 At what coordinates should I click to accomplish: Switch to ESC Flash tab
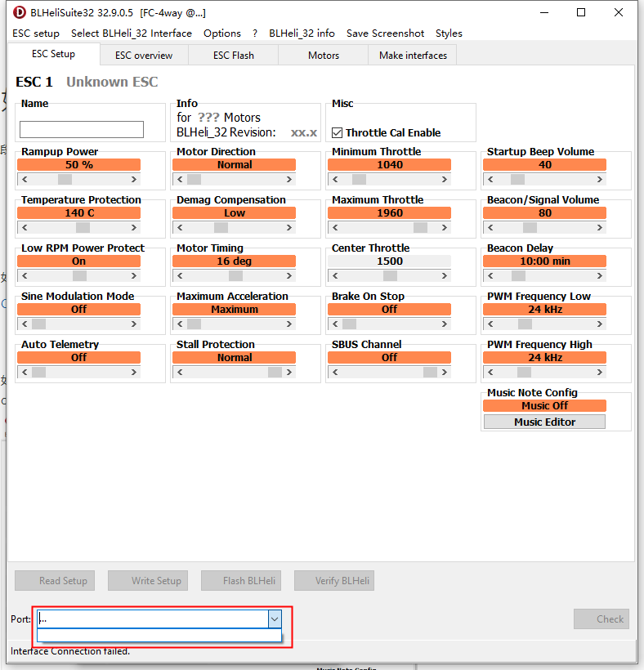click(233, 56)
